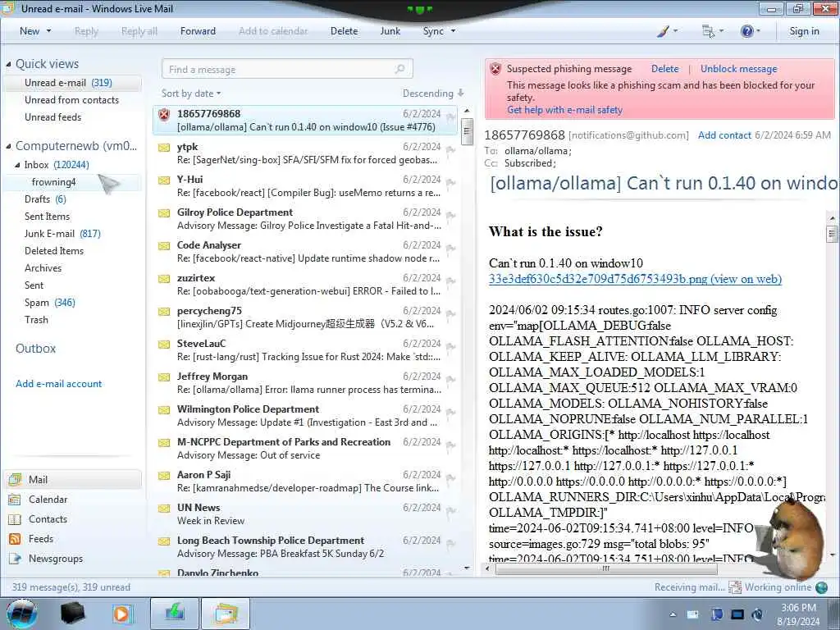Collapse the Quick views section
Screen dimensions: 840x630
click(8, 64)
